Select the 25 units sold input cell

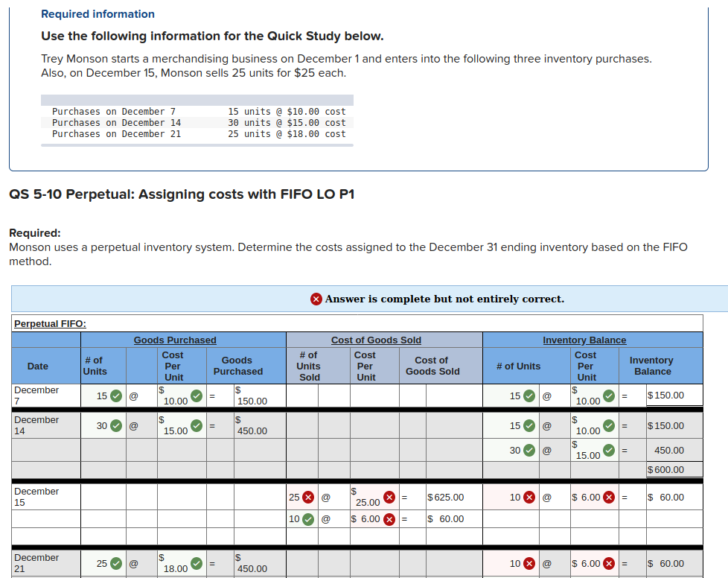302,497
